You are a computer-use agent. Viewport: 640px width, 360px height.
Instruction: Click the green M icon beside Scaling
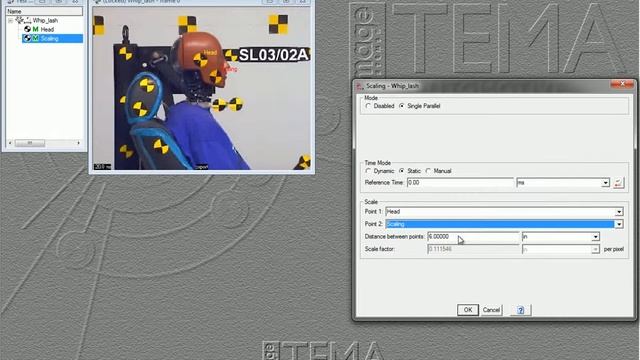(x=36, y=38)
